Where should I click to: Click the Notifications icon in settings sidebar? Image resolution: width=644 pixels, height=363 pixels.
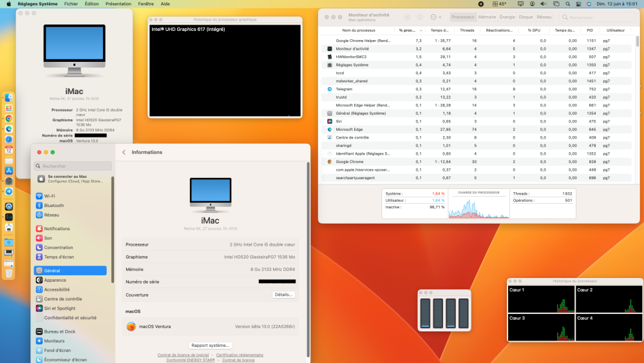point(39,229)
